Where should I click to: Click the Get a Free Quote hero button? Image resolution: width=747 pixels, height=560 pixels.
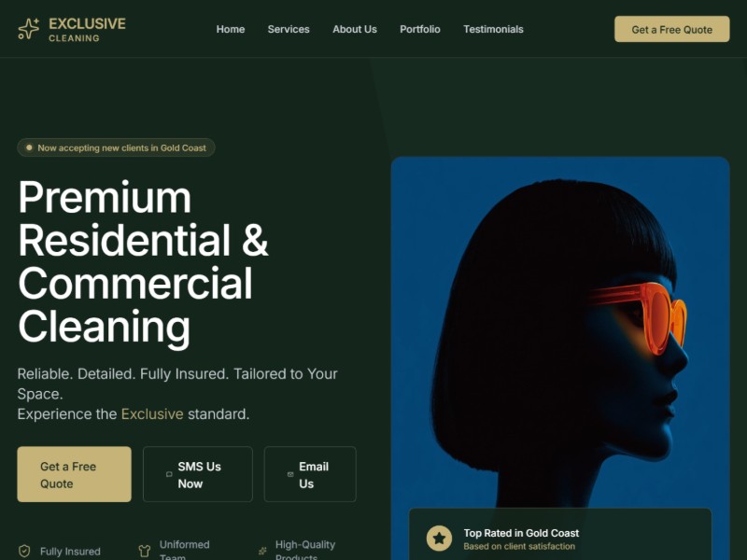pos(74,474)
